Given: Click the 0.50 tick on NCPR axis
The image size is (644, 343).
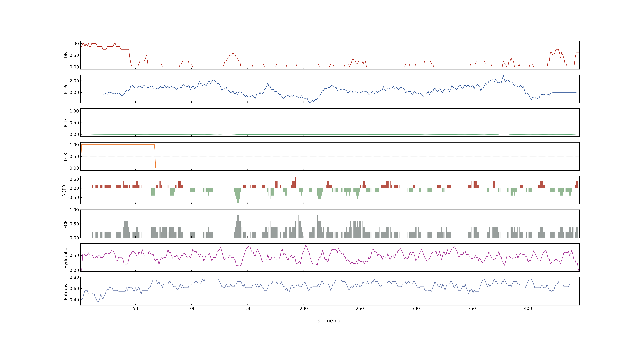Looking at the screenshot, I should [x=74, y=179].
